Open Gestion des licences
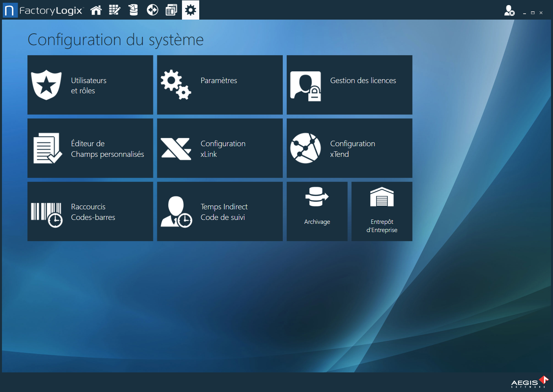This screenshot has height=392, width=553. pyautogui.click(x=349, y=85)
